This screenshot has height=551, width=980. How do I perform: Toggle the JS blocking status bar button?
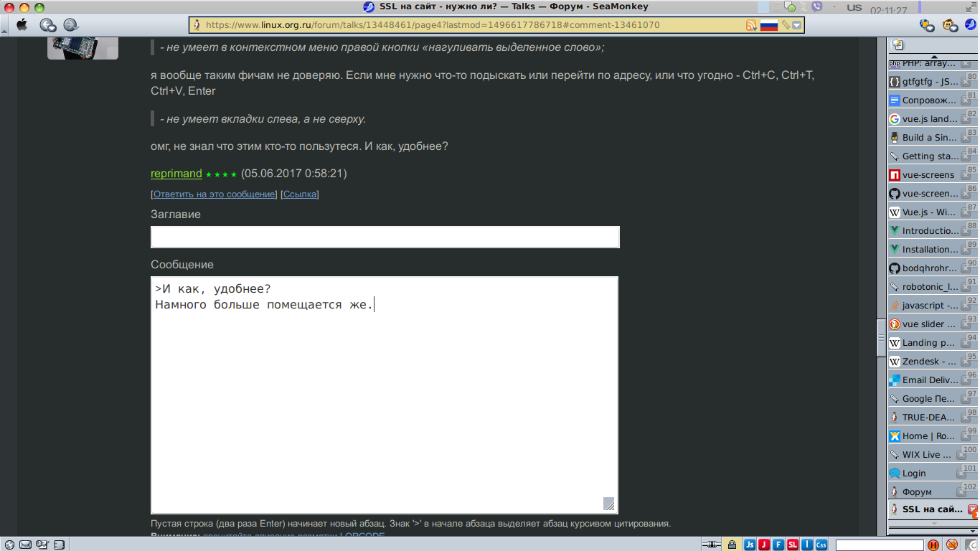[x=750, y=545]
